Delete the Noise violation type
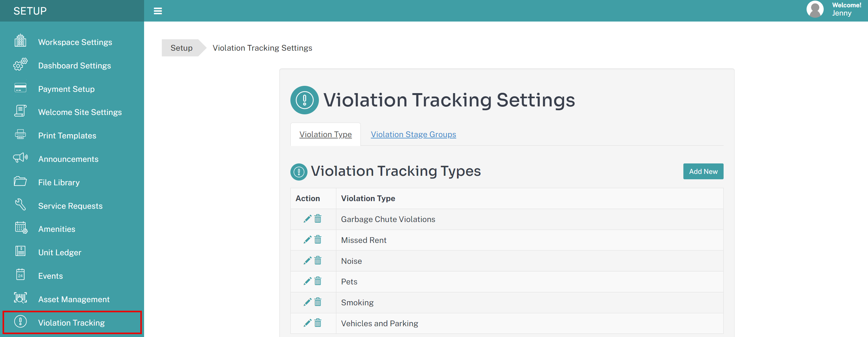The width and height of the screenshot is (868, 337). click(318, 261)
